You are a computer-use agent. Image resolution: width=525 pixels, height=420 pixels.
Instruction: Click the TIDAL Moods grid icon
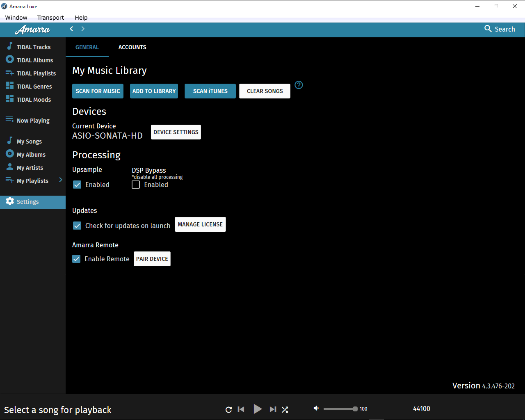(9, 99)
